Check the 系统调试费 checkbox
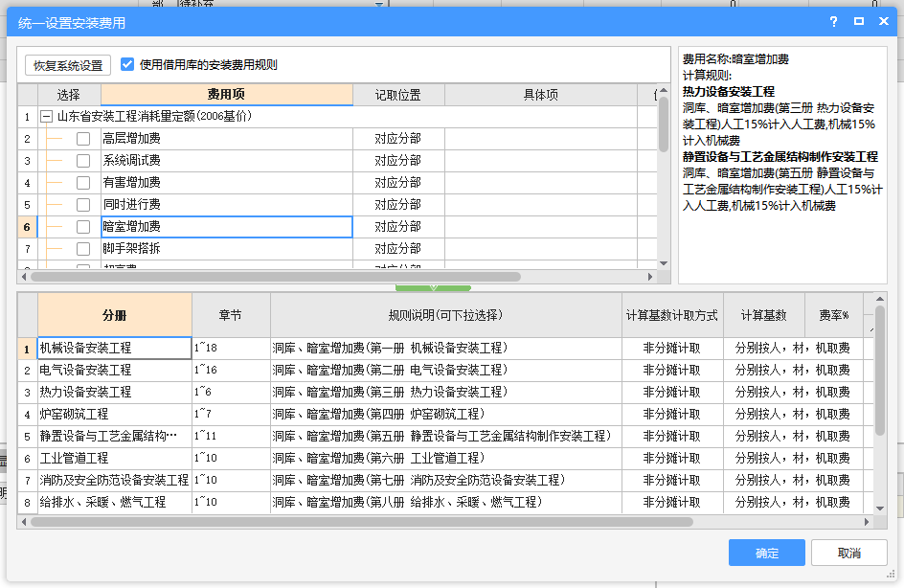Viewport: 904px width, 588px height. coord(83,160)
